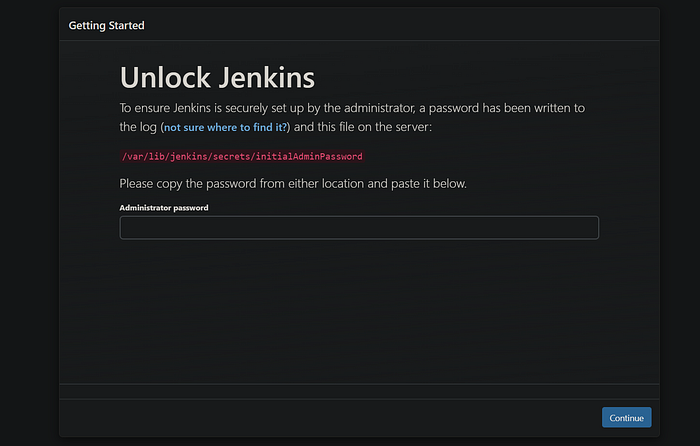Click the "To ensure Jenkins is securely" paragraph

coord(352,117)
